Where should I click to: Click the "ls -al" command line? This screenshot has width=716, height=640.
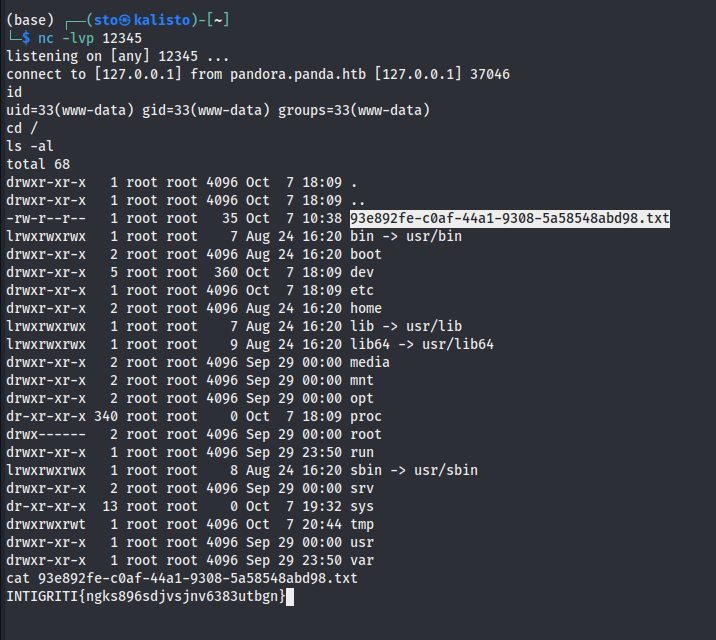click(x=30, y=146)
